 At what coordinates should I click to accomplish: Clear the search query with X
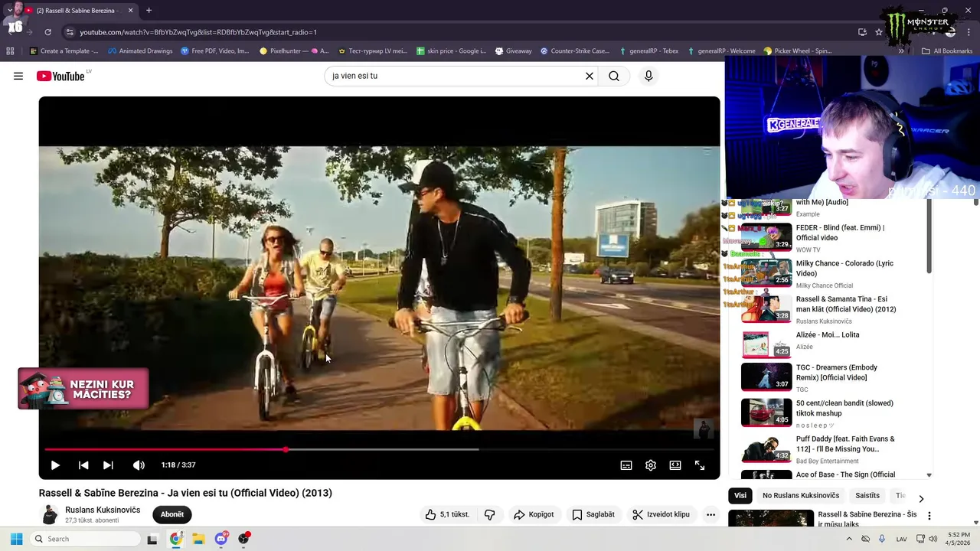pyautogui.click(x=590, y=76)
